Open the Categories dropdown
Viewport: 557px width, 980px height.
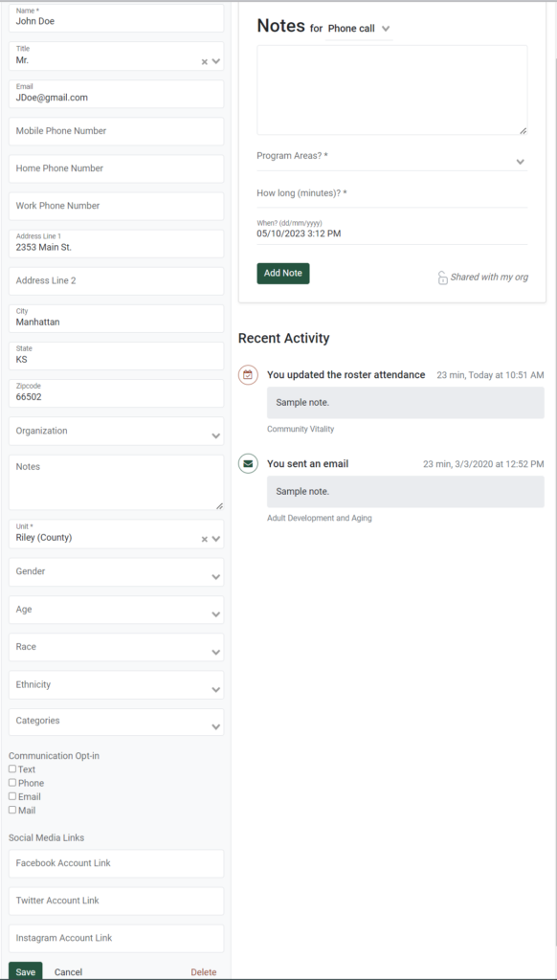[x=116, y=722]
